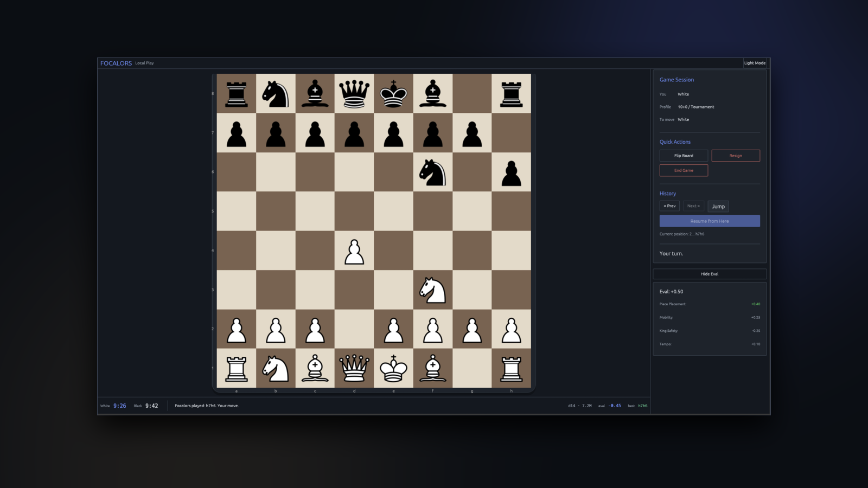
Task: Click the black knight on b8
Action: point(276,93)
